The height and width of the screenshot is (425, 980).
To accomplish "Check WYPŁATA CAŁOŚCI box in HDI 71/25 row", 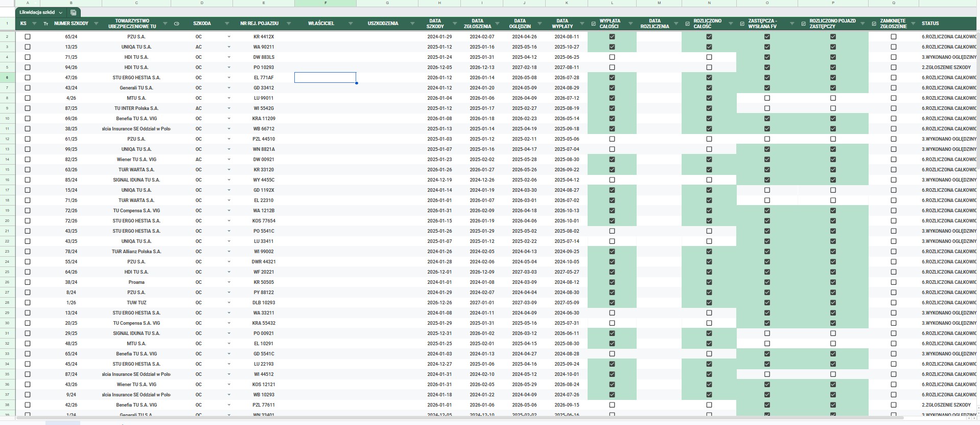I will pyautogui.click(x=612, y=57).
